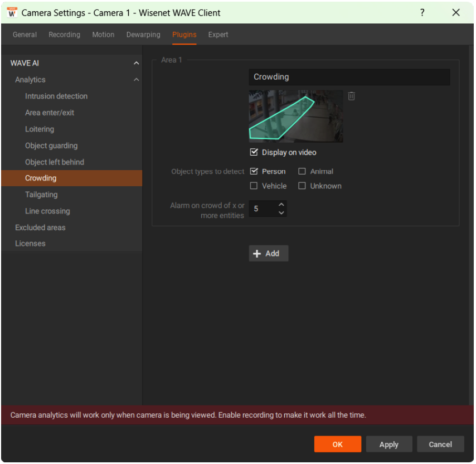Confirm settings with the OK button
Viewport: 476px width, 464px height.
pyautogui.click(x=338, y=444)
